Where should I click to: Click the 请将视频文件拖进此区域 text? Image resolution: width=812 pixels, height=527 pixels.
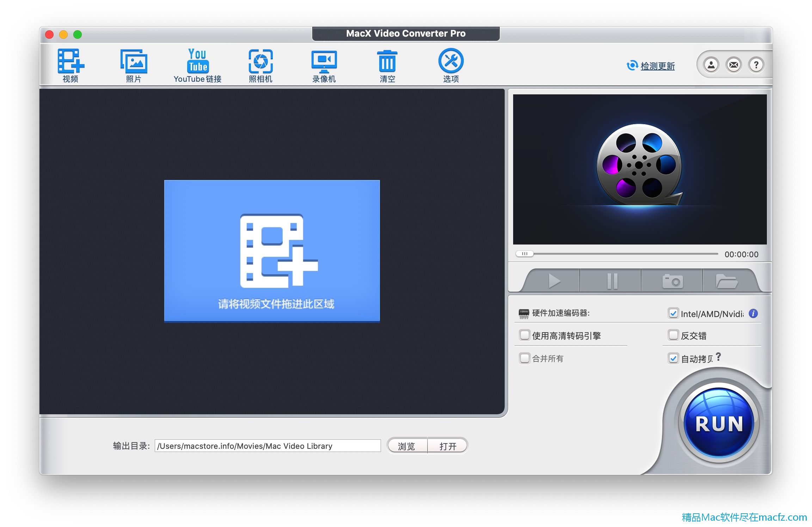(x=276, y=304)
